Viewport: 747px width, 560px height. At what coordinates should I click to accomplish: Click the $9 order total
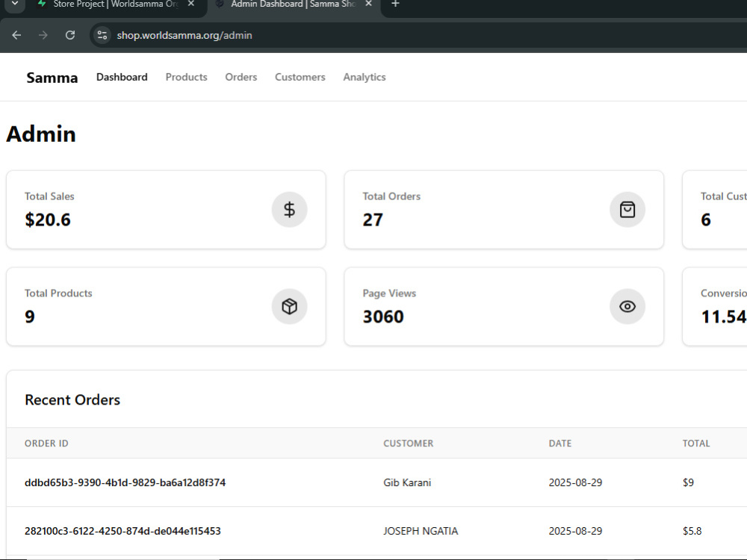click(688, 482)
